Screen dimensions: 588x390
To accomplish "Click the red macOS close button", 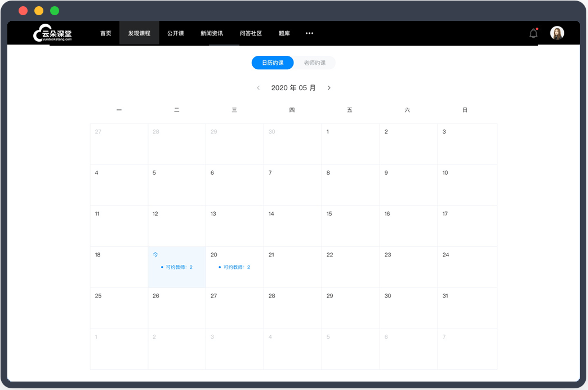I will point(23,11).
